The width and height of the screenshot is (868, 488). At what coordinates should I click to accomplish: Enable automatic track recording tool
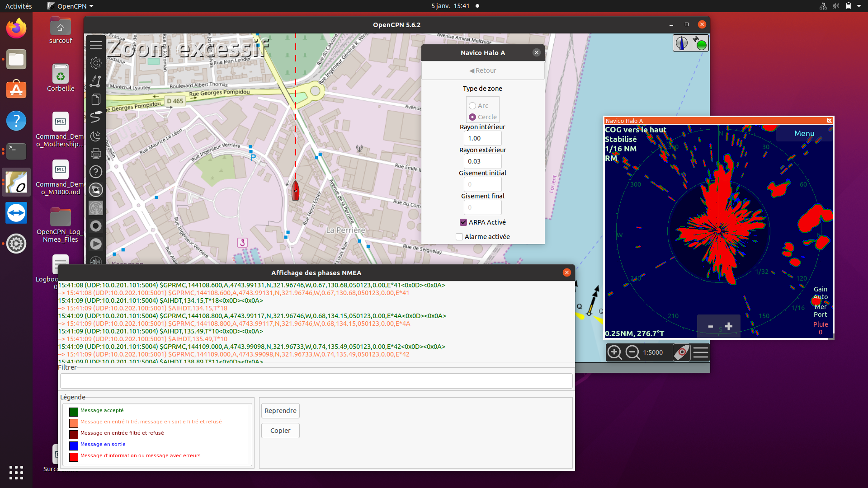(x=95, y=117)
